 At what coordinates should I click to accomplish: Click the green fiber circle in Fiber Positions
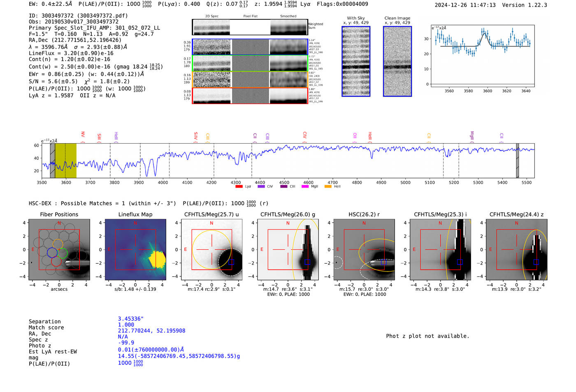[x=63, y=253]
